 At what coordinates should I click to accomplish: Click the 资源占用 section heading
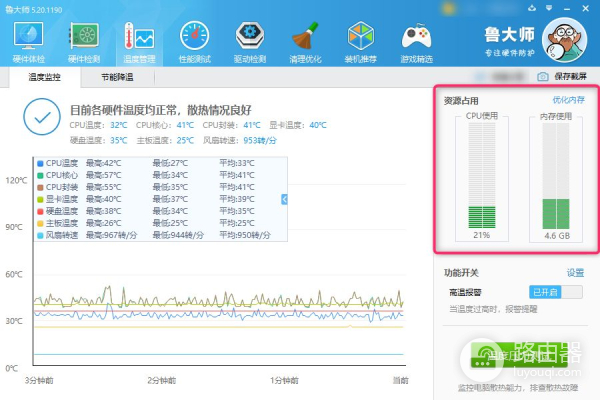coord(461,101)
